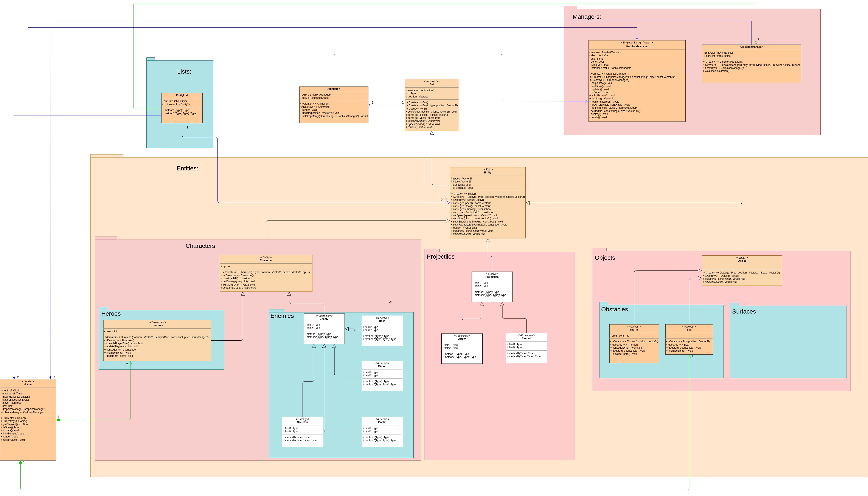868x496 pixels.
Task: Click the Goblin class title
Action: (382, 422)
